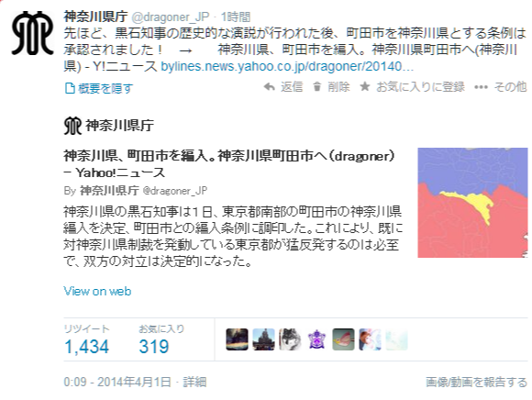
Task: Click the large Kanagawa logo profile avatar
Action: [x=33, y=33]
